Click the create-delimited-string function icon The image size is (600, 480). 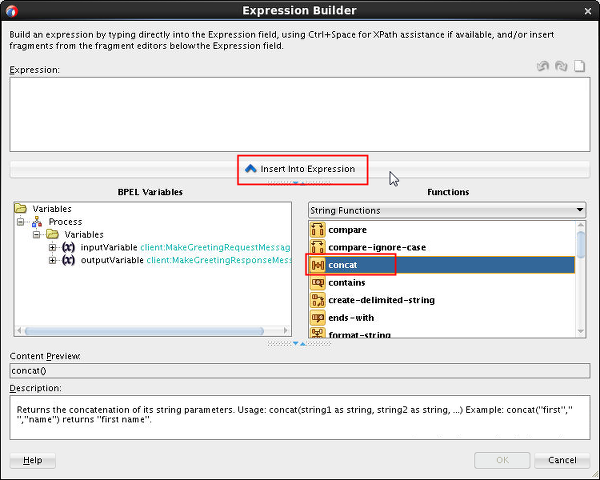(318, 300)
